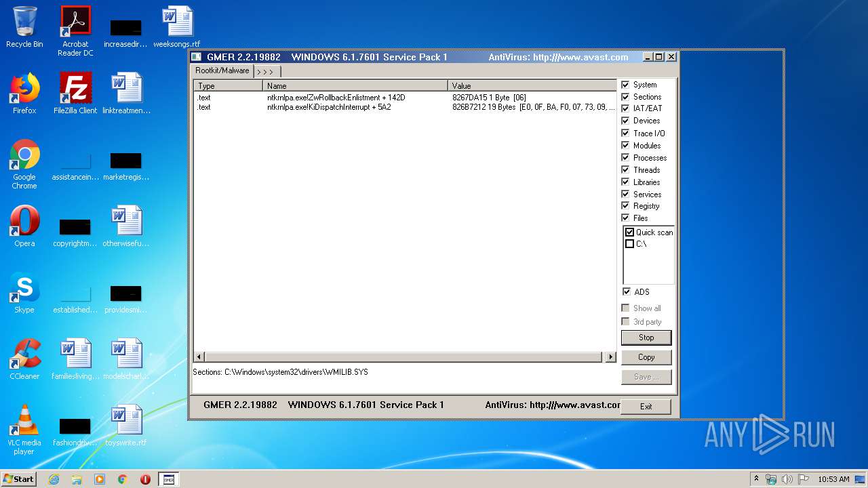Open the increasedir... desktop file
Screen dimensions: 868x488
[x=126, y=31]
